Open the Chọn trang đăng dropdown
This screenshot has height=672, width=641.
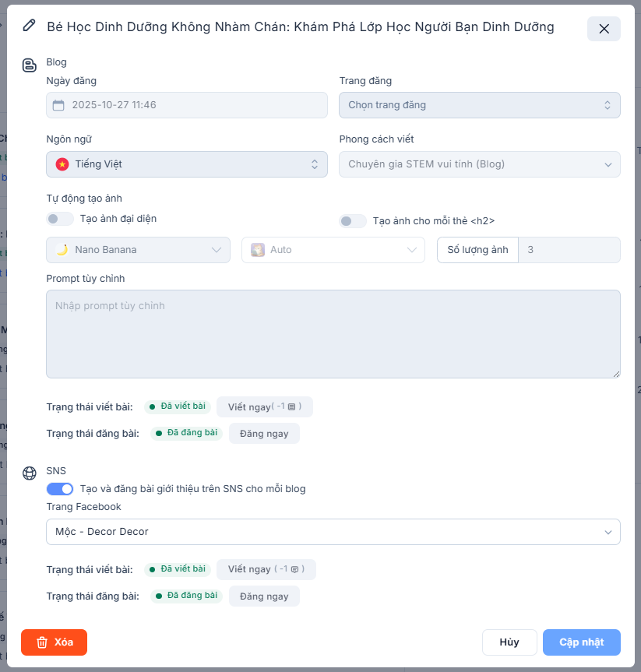(479, 105)
